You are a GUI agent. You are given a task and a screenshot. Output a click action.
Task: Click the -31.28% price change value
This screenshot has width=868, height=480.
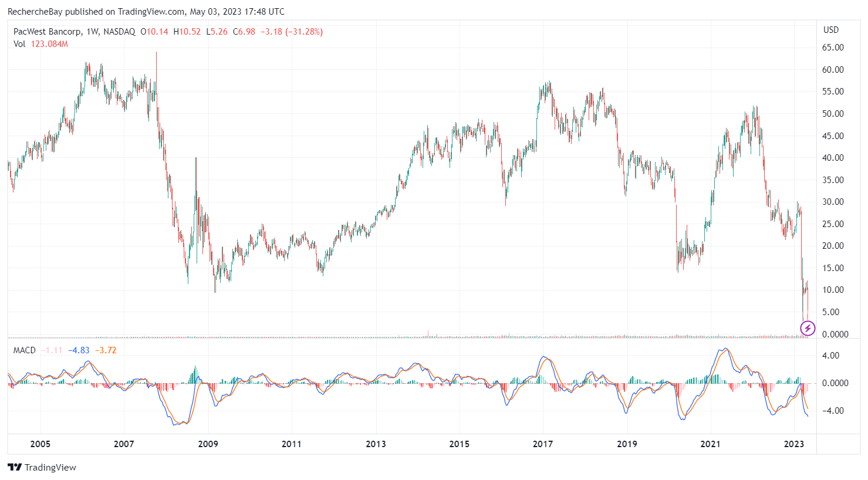point(303,32)
